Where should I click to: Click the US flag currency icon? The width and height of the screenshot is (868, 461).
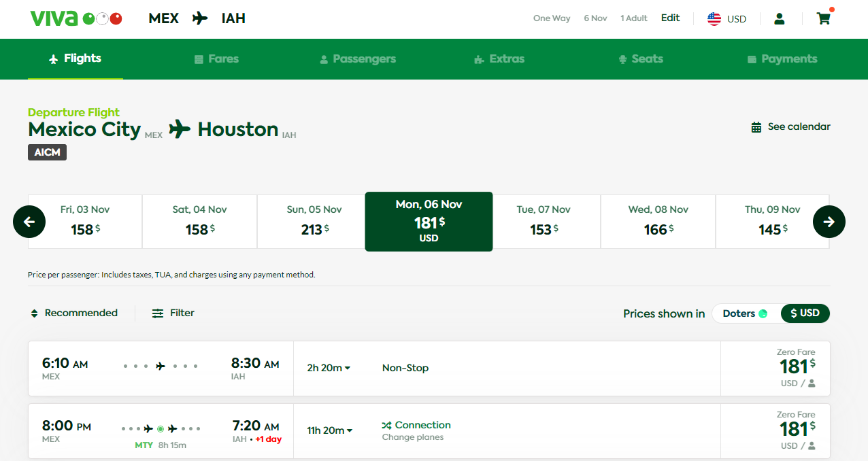(x=714, y=19)
